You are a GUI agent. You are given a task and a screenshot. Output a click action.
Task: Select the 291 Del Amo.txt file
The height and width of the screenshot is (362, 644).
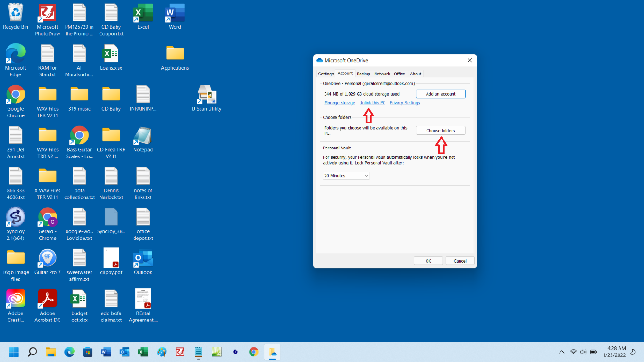click(x=16, y=143)
